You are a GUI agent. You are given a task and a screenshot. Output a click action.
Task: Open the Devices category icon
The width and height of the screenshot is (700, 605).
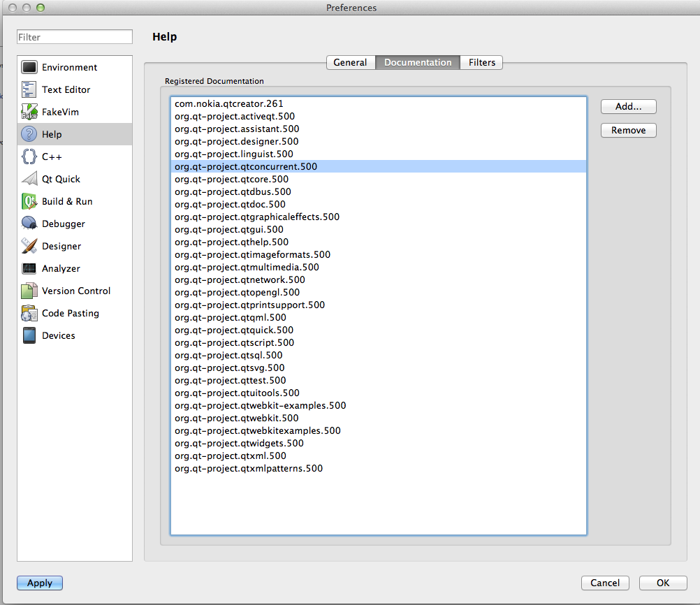29,335
